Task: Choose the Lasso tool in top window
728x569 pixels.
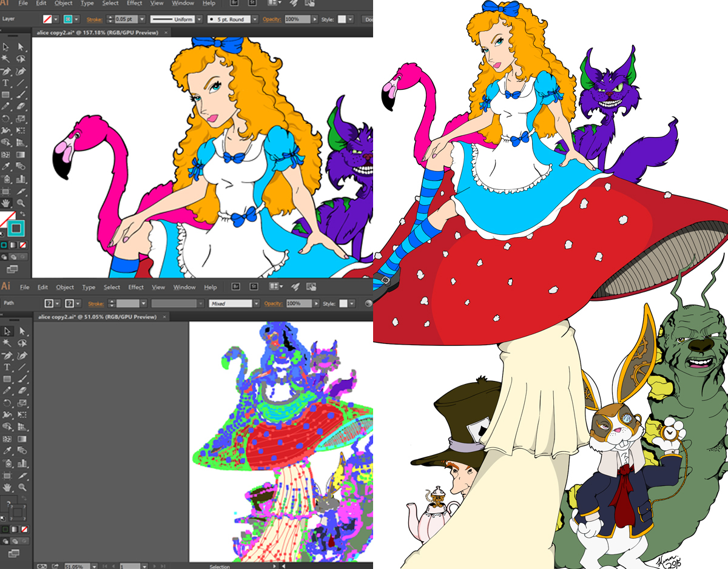Action: (x=21, y=58)
